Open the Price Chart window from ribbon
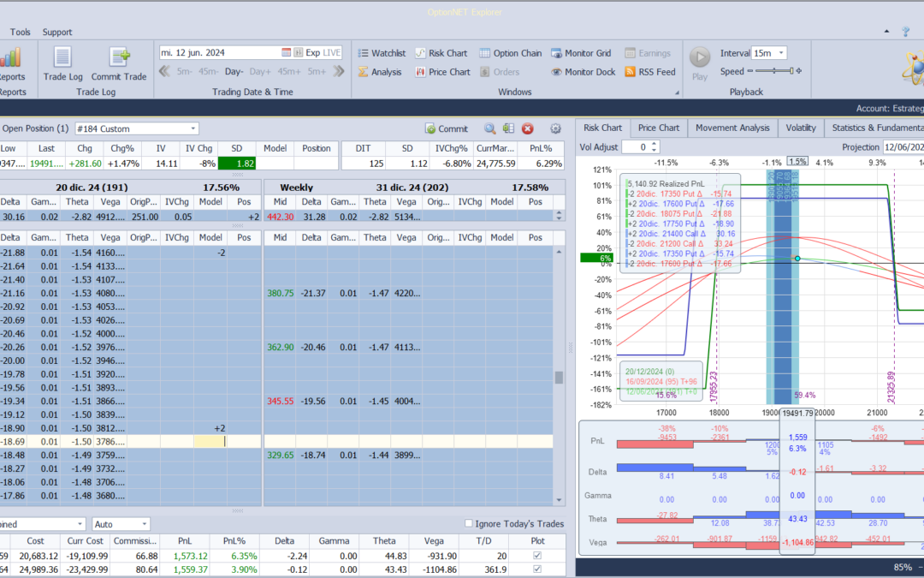The height and width of the screenshot is (578, 924). tap(442, 72)
